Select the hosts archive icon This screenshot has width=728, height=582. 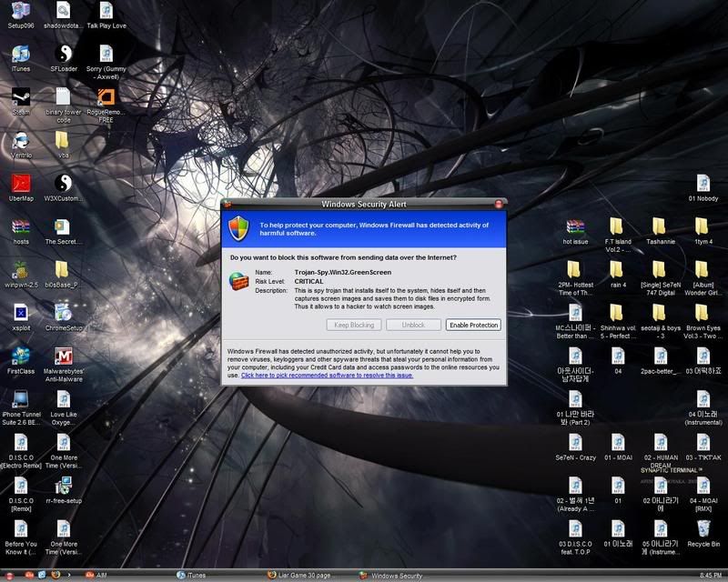click(21, 227)
